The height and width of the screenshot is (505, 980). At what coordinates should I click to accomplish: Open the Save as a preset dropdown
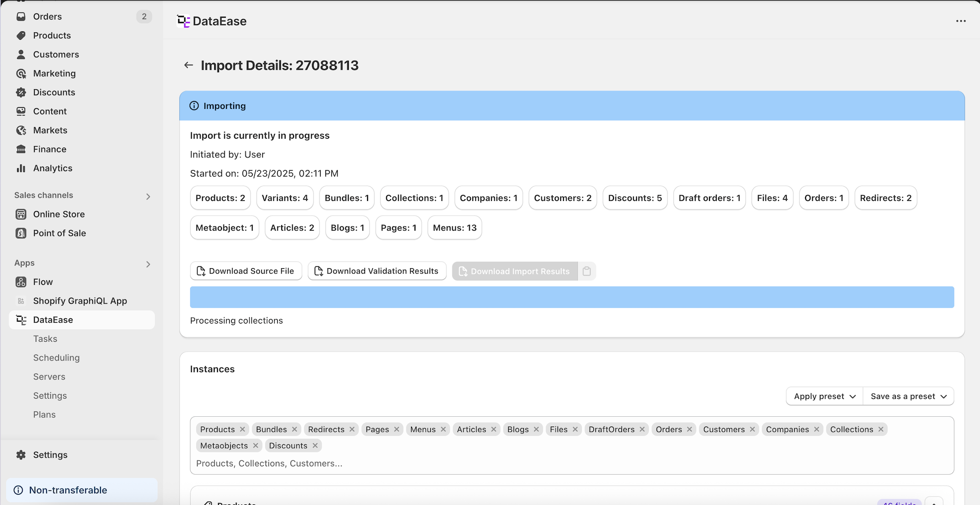point(908,396)
